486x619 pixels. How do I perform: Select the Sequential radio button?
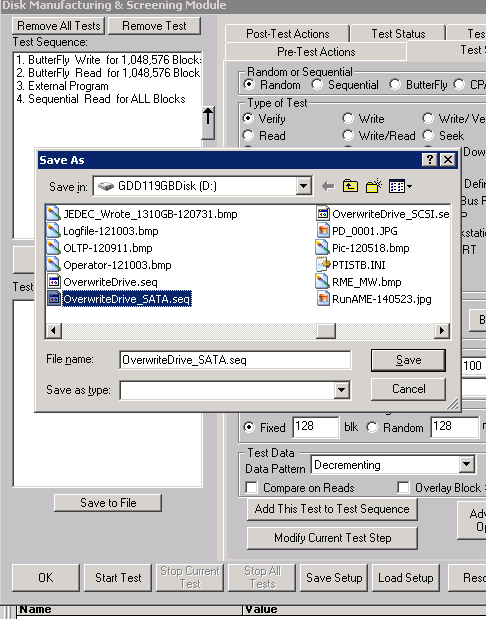pos(317,84)
